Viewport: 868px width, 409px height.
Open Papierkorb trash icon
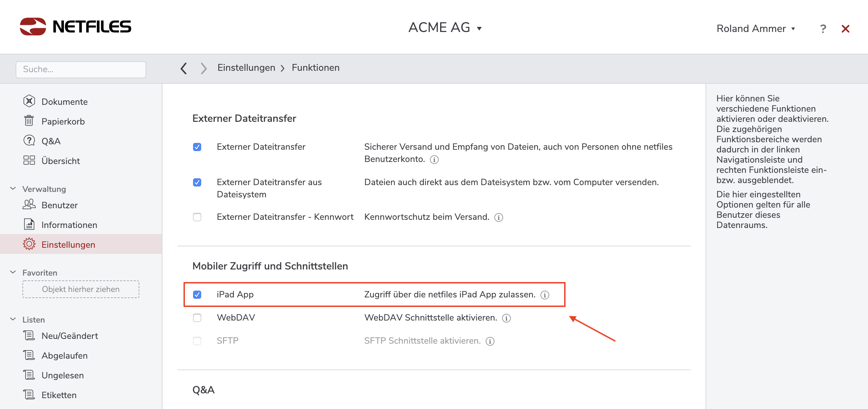[x=29, y=121]
